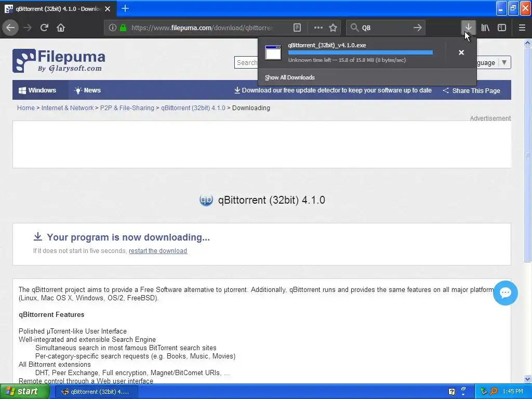Click the Filepuma logo

pyautogui.click(x=59, y=61)
